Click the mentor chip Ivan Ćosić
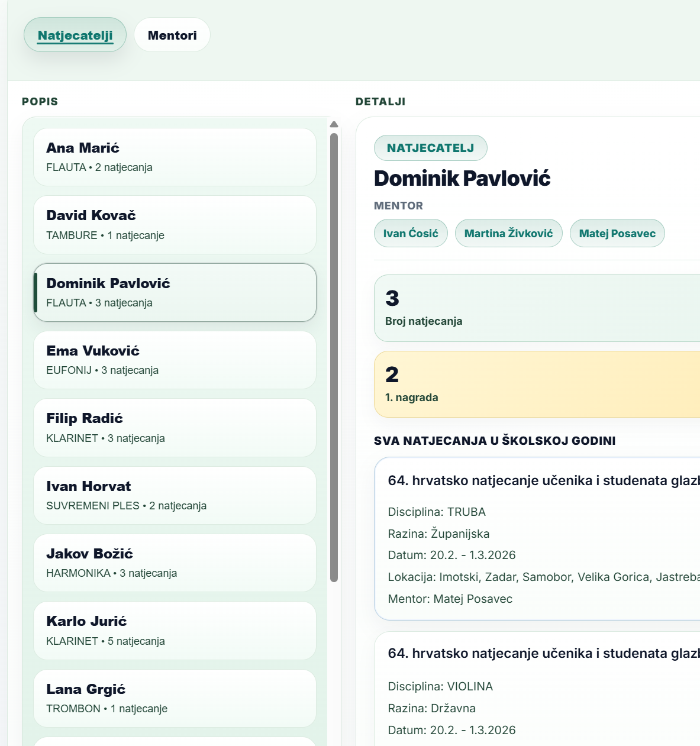Viewport: 700px width, 746px height. 411,233
